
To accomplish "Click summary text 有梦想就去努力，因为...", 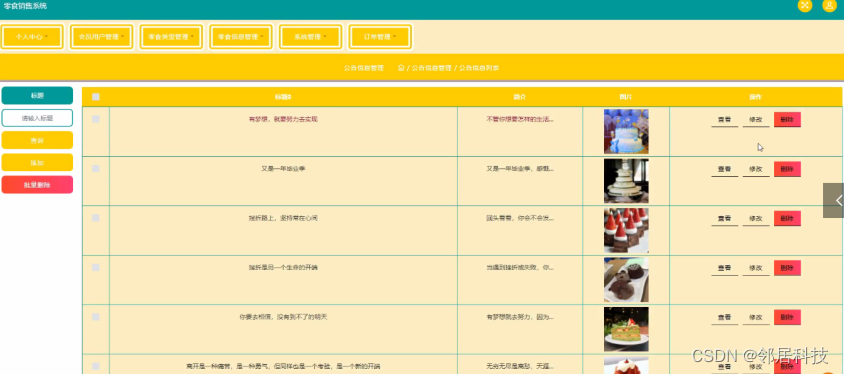I will [520, 317].
